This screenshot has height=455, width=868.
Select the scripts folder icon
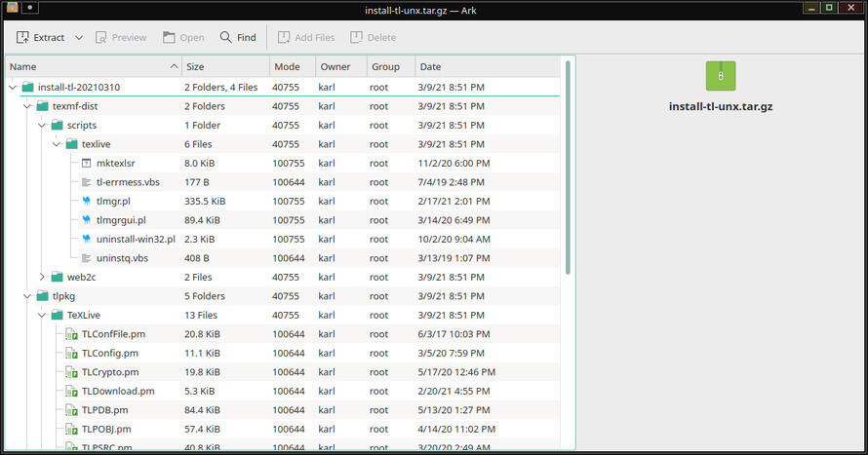[x=57, y=126]
